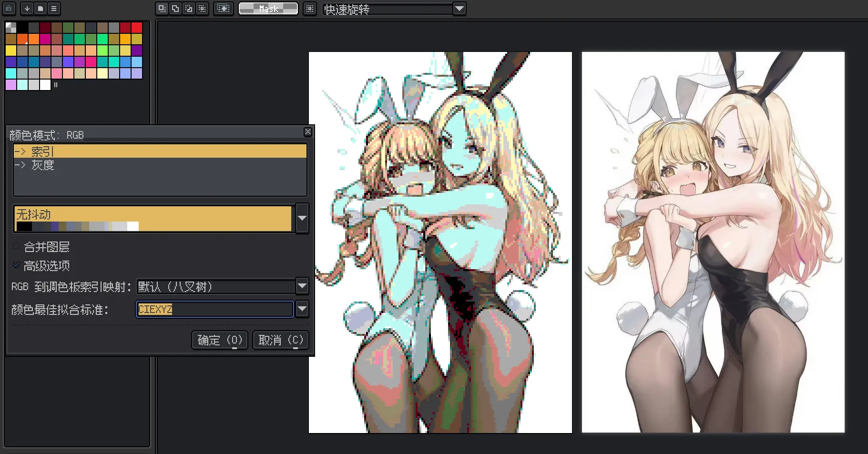Click the original smooth artwork image
This screenshot has height=454, width=868.
(x=713, y=242)
